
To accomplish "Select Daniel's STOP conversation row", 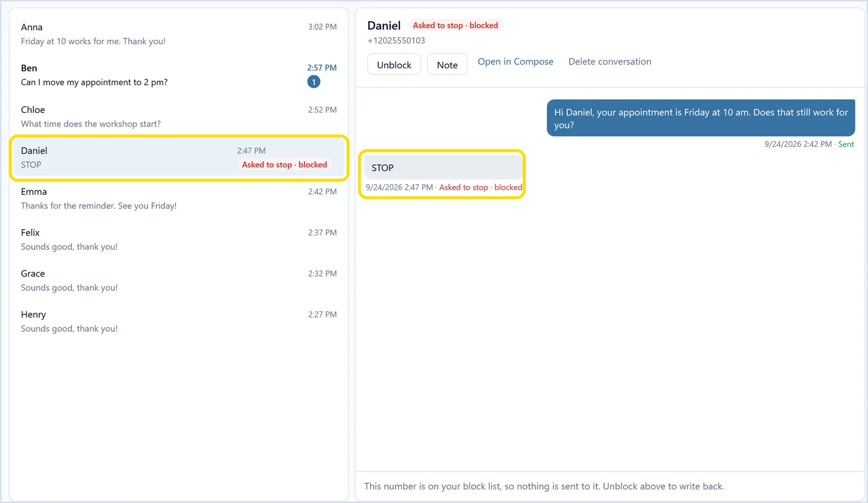I will point(179,158).
